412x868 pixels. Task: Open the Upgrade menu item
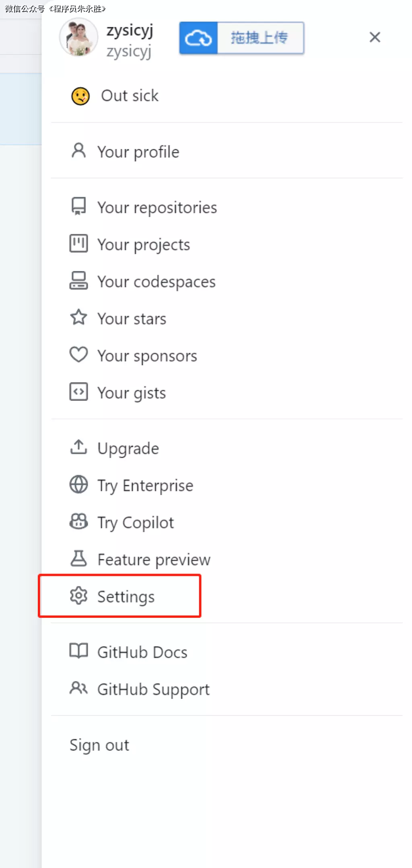128,448
